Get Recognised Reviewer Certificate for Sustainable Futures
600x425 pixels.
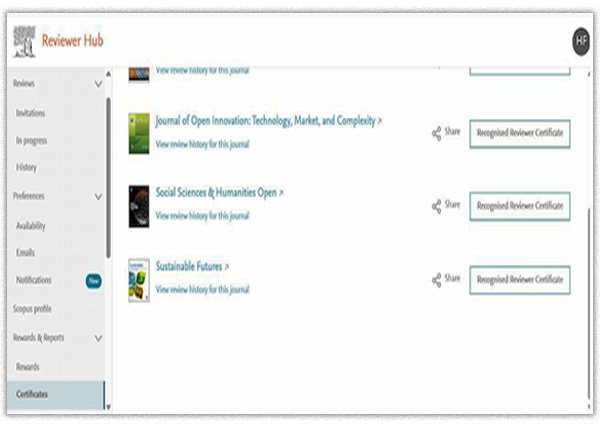[519, 279]
